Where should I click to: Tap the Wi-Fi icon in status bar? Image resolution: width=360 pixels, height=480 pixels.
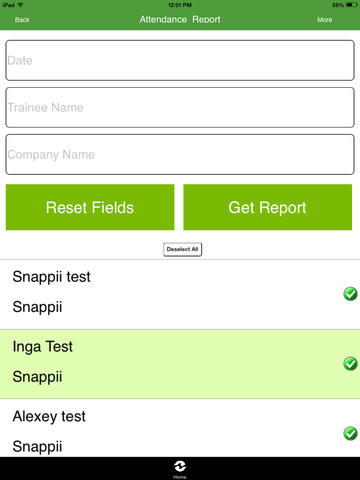pyautogui.click(x=20, y=5)
